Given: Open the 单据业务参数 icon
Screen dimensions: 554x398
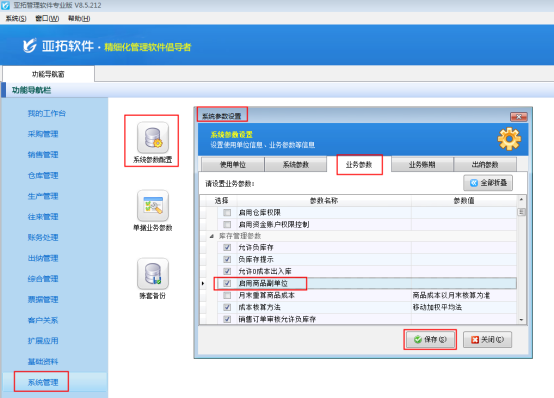Looking at the screenshot, I should [x=153, y=206].
